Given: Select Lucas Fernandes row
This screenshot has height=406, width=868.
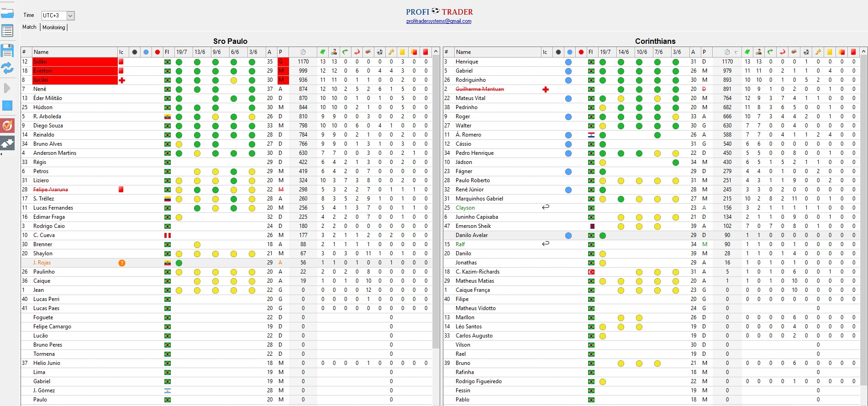Looking at the screenshot, I should (x=226, y=208).
